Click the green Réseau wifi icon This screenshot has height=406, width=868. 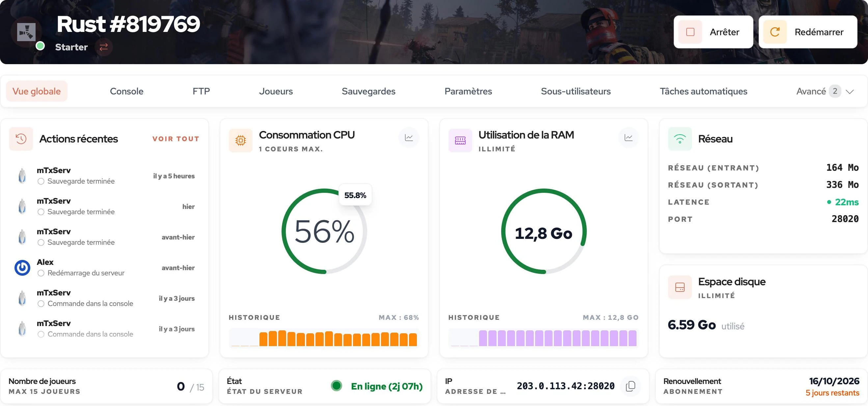coord(680,139)
